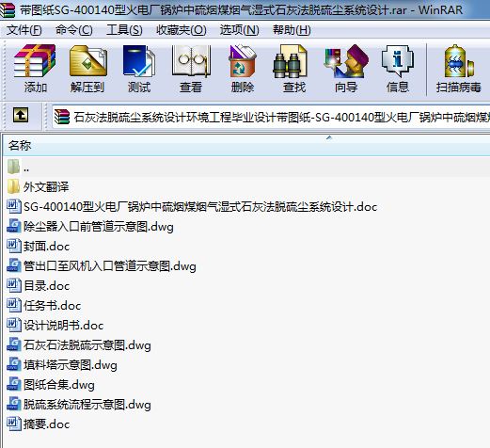Go up one level using arrow button
This screenshot has width=490, height=448.
tap(21, 115)
